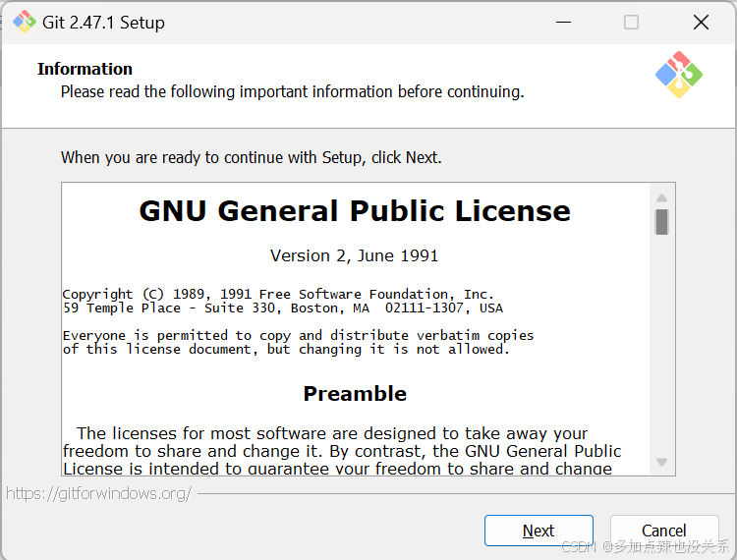Click 'The licenses for most software' line
Viewport: 737px width, 560px height.
pyautogui.click(x=332, y=433)
